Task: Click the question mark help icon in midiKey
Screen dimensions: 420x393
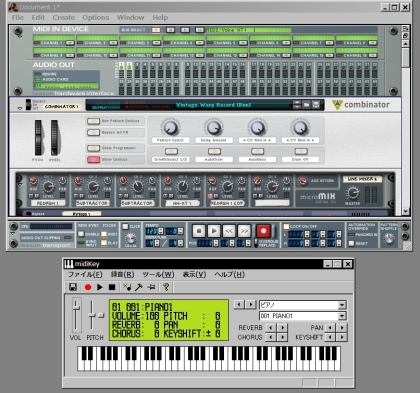Action: [166, 287]
